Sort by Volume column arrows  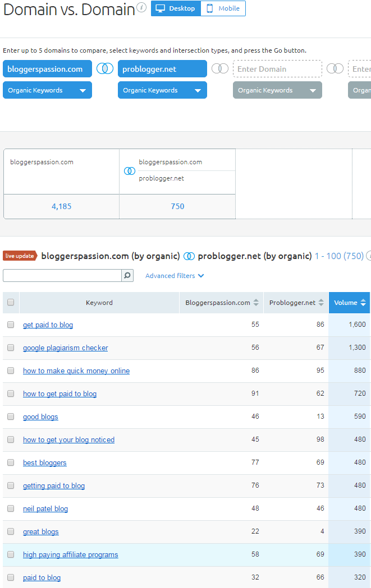coord(363,303)
